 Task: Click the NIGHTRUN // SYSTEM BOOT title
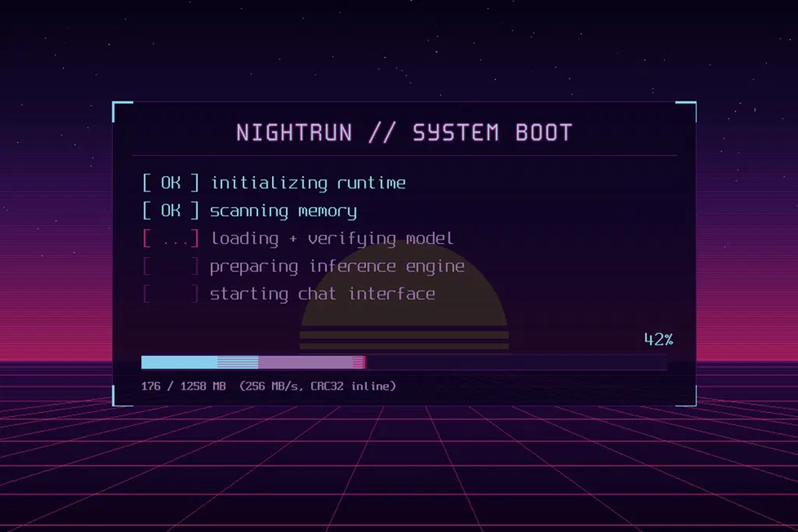click(x=404, y=132)
